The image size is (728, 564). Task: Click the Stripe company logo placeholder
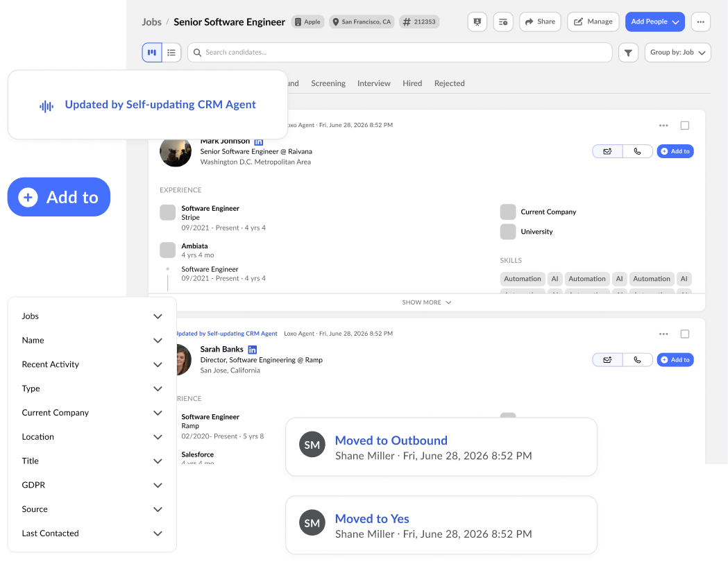(168, 212)
